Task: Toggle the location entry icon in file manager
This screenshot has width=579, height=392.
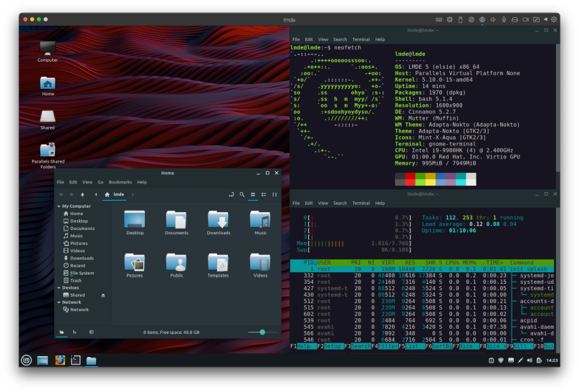Action: [231, 194]
